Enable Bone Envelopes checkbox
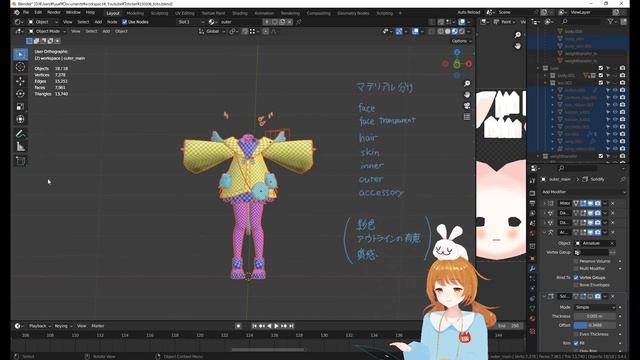 coord(576,285)
